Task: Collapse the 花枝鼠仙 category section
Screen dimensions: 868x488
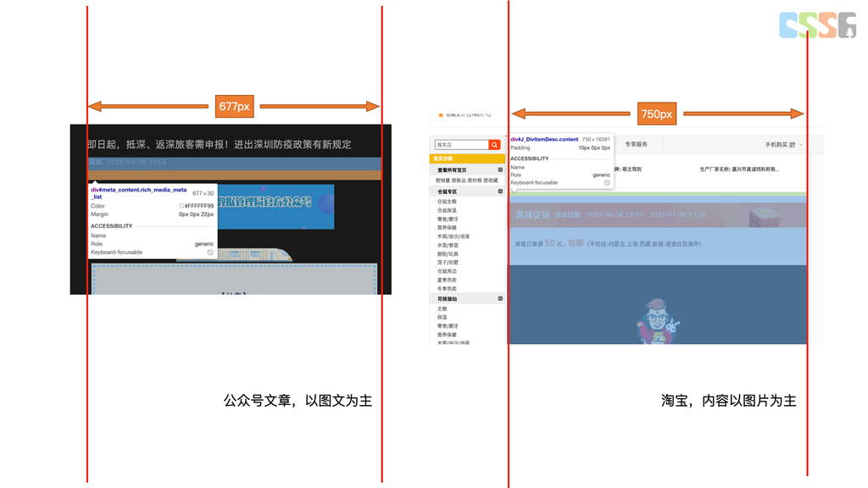Action: [x=500, y=299]
